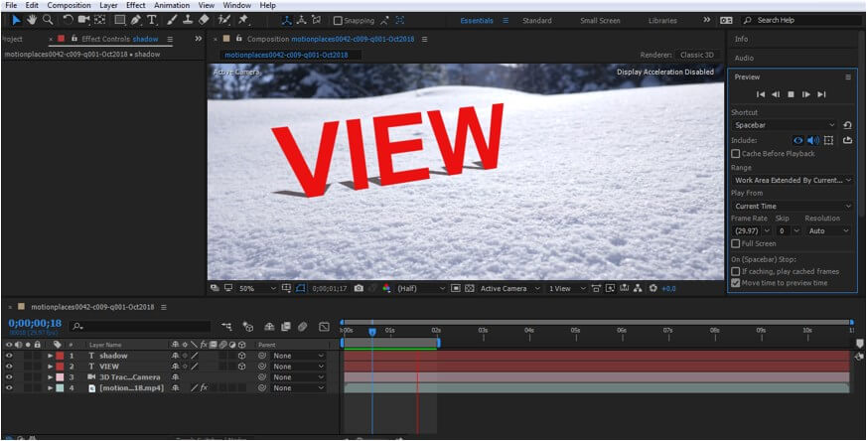This screenshot has height=441, width=868.
Task: Click the snapshot camera icon below viewer
Action: pos(359,288)
